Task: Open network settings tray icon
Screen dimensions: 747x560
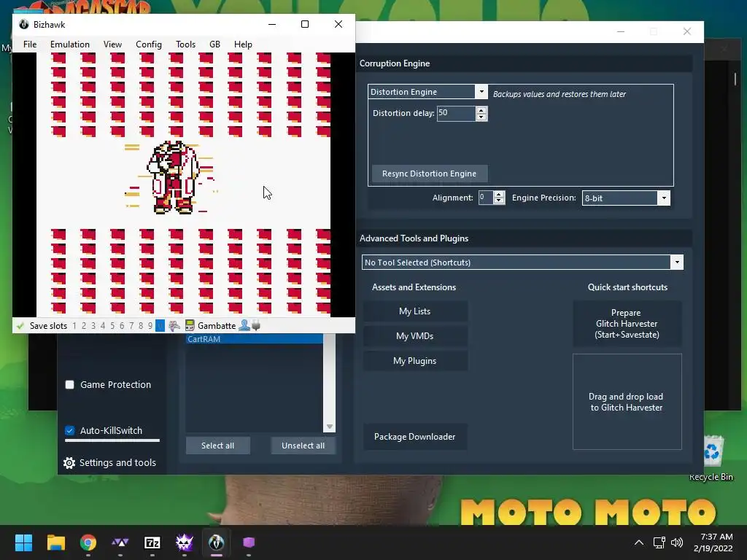Action: click(x=659, y=542)
